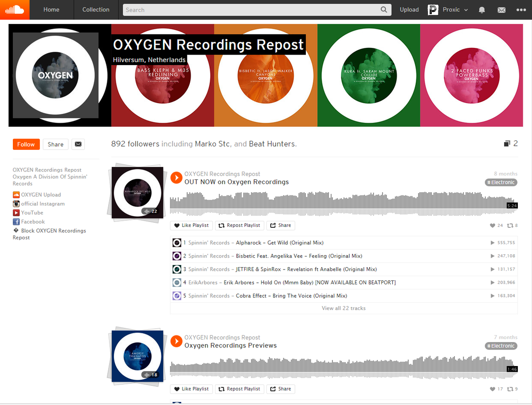The width and height of the screenshot is (532, 405).
Task: Share the Oxygen Recordings Previews playlist
Action: pos(281,389)
